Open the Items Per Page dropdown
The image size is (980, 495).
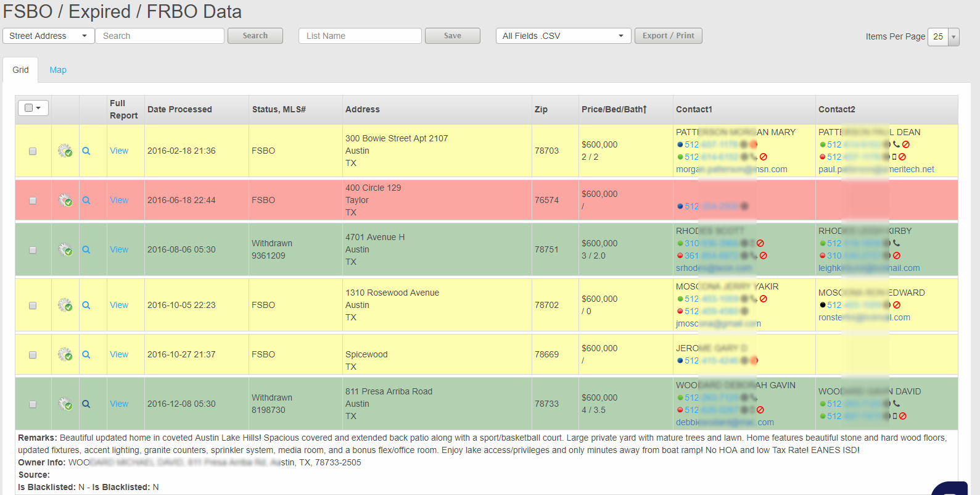[944, 36]
